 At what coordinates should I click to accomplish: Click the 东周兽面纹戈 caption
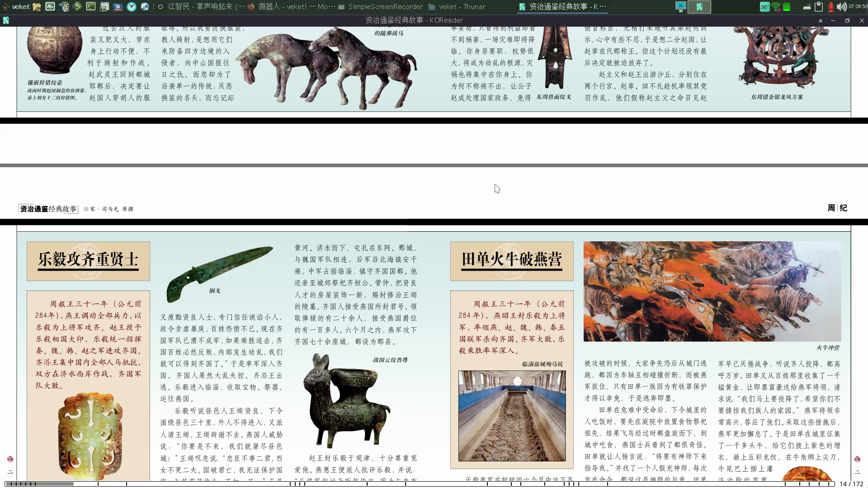point(554,97)
